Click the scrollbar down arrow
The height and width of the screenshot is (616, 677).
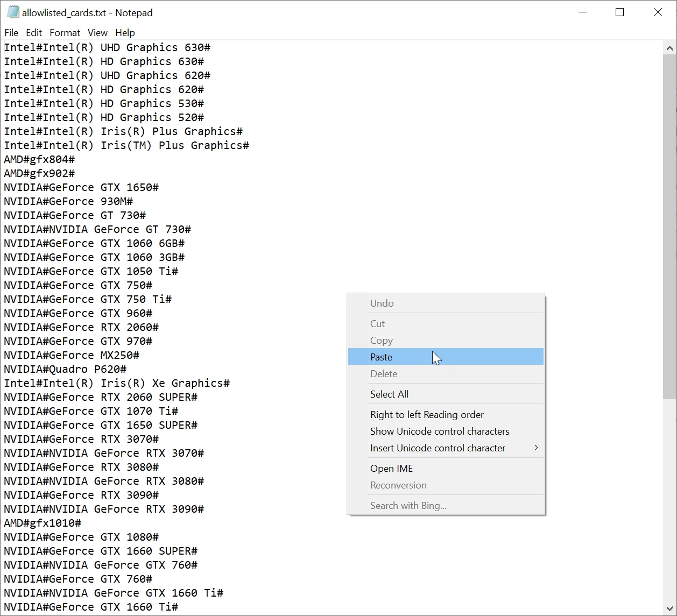669,608
